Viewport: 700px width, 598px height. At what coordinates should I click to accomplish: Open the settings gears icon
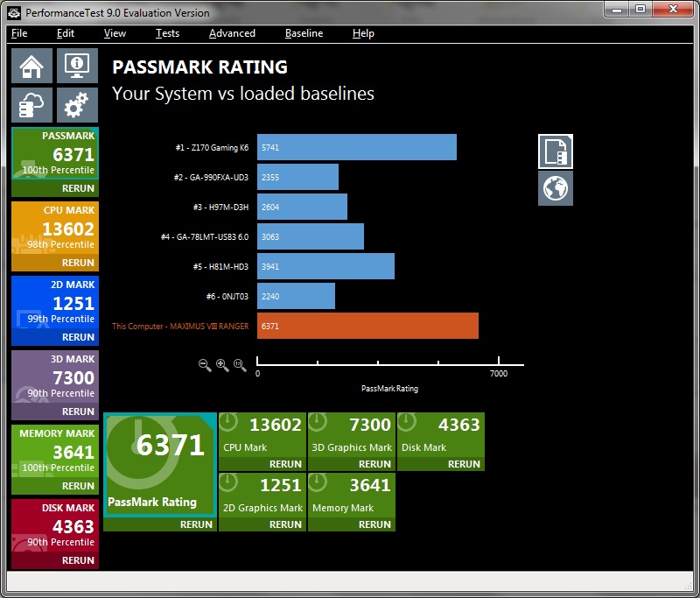point(77,105)
